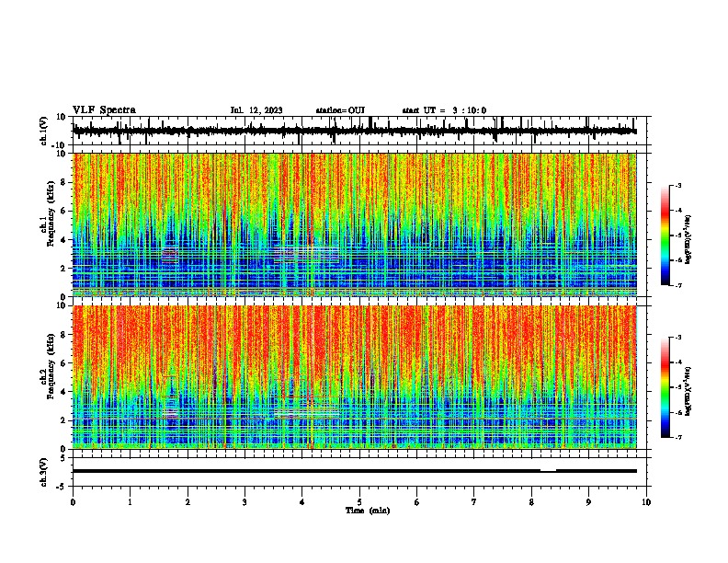Click the "-7" label on ch.2 colorbar
Image resolution: width=728 pixels, height=563 pixels.
[677, 438]
